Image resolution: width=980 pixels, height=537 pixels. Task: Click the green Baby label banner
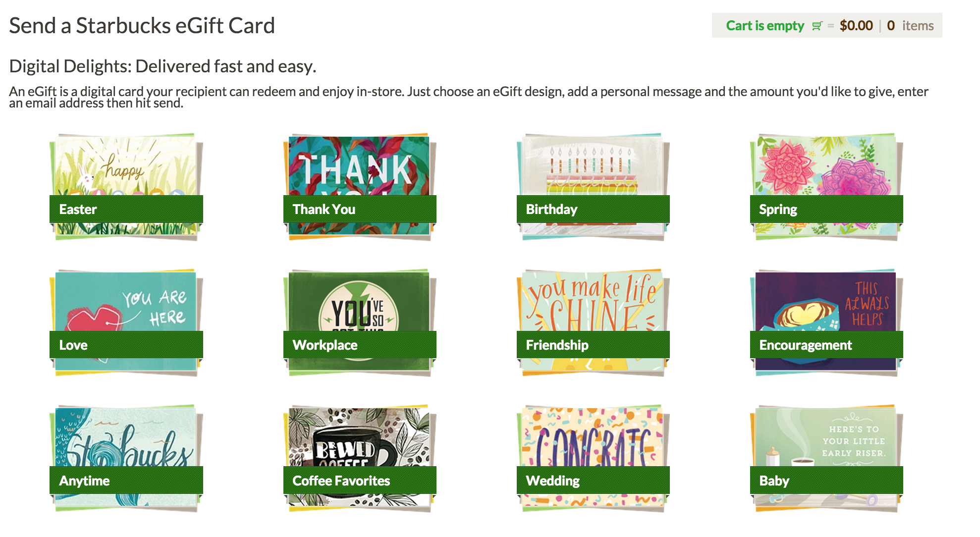point(826,481)
